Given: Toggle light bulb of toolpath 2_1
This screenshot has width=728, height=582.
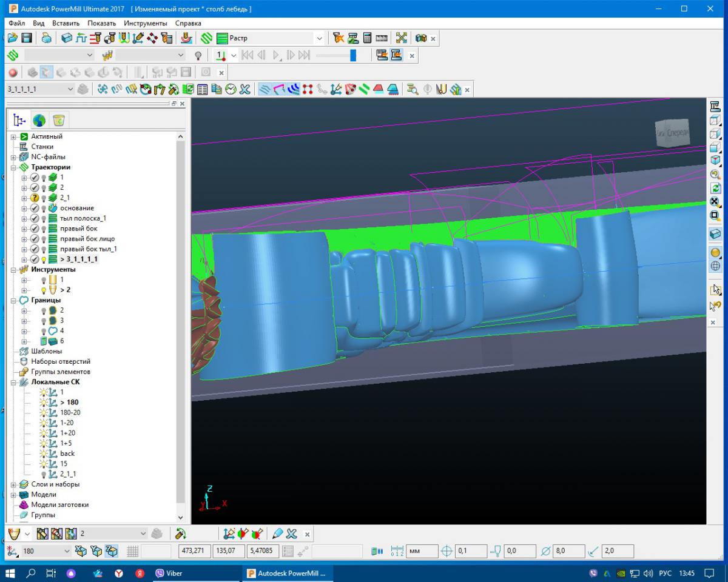Looking at the screenshot, I should pyautogui.click(x=44, y=198).
